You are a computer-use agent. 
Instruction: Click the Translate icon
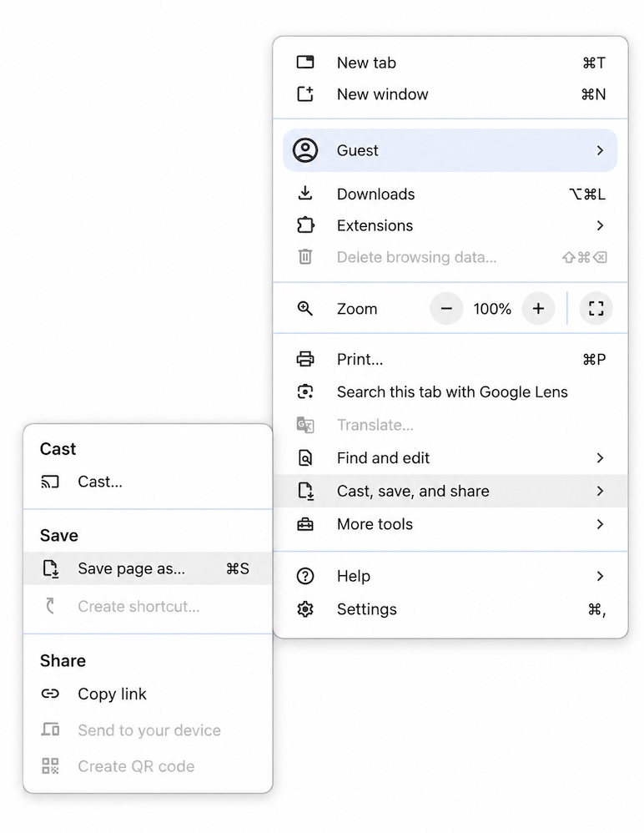(x=304, y=425)
